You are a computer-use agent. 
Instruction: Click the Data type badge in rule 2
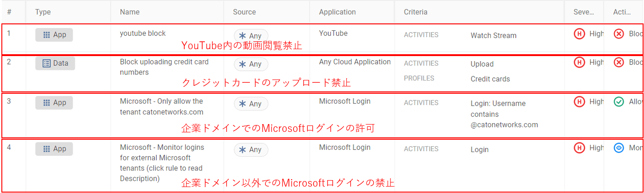tap(55, 63)
